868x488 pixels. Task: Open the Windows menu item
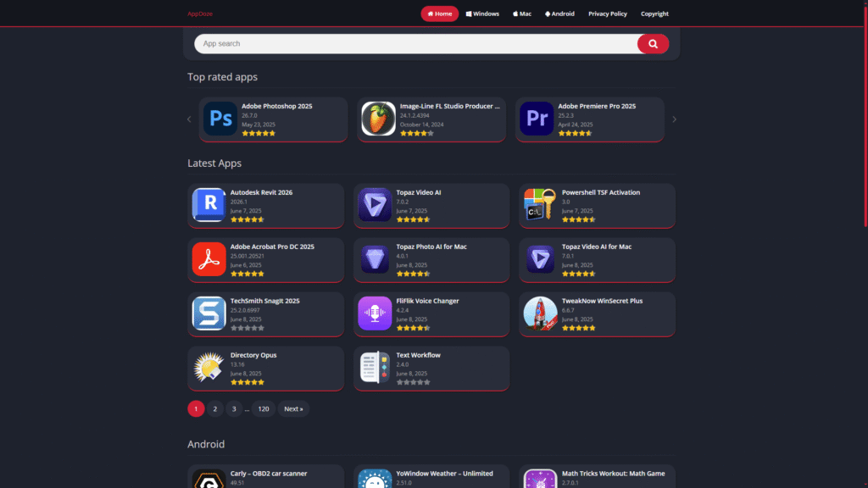pyautogui.click(x=482, y=14)
